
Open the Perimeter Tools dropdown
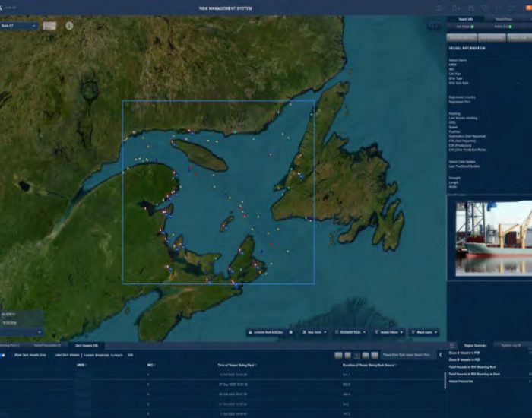click(352, 332)
